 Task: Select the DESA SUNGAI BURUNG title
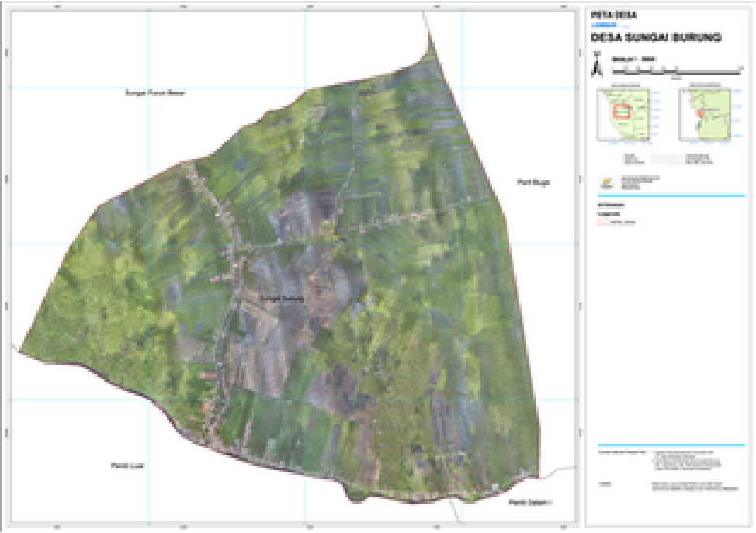point(656,37)
